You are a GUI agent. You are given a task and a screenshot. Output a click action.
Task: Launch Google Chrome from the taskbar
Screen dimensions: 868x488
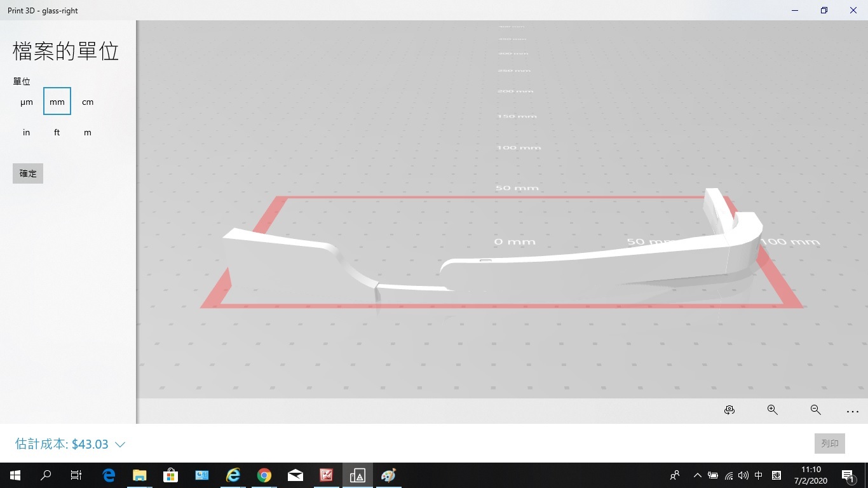264,475
